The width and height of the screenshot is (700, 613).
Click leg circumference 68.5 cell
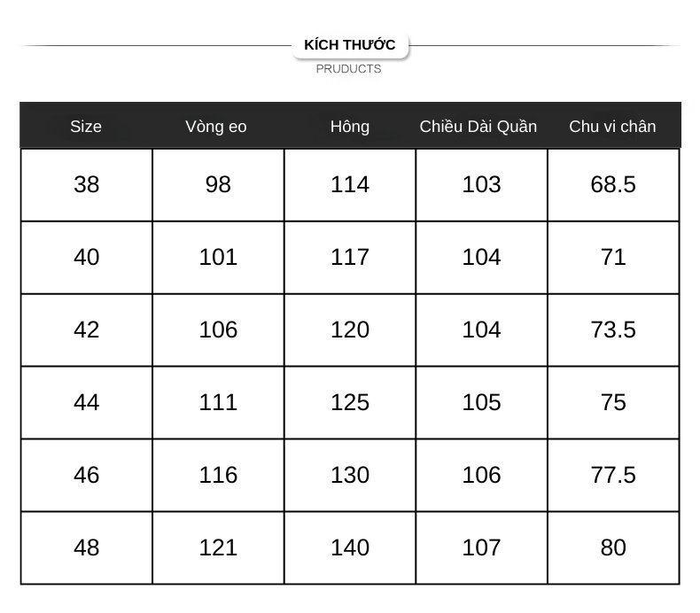tap(613, 185)
